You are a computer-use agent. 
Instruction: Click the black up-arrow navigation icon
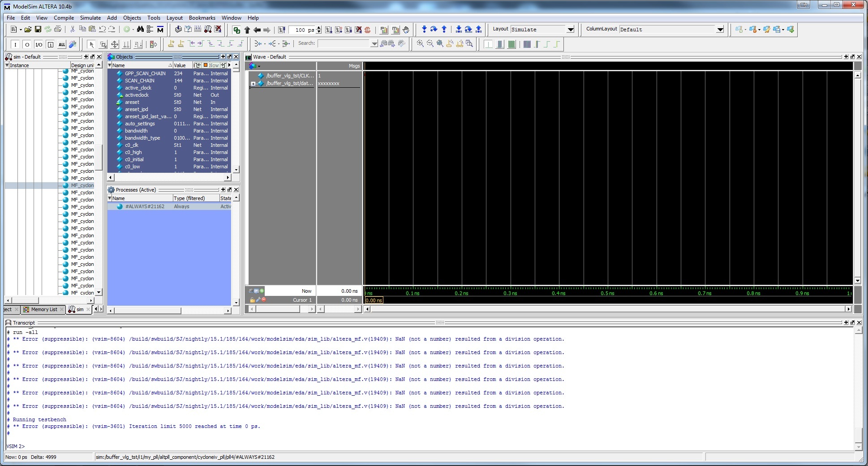(x=247, y=30)
